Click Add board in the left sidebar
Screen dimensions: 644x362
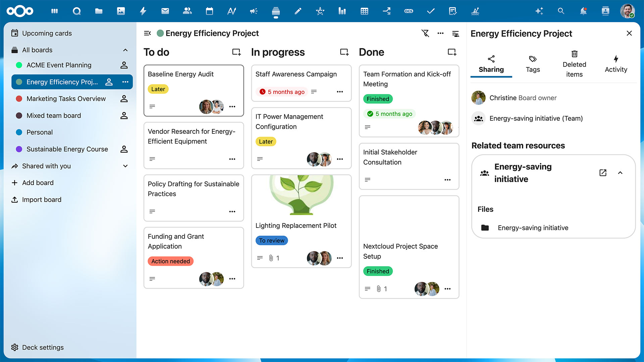click(x=38, y=183)
